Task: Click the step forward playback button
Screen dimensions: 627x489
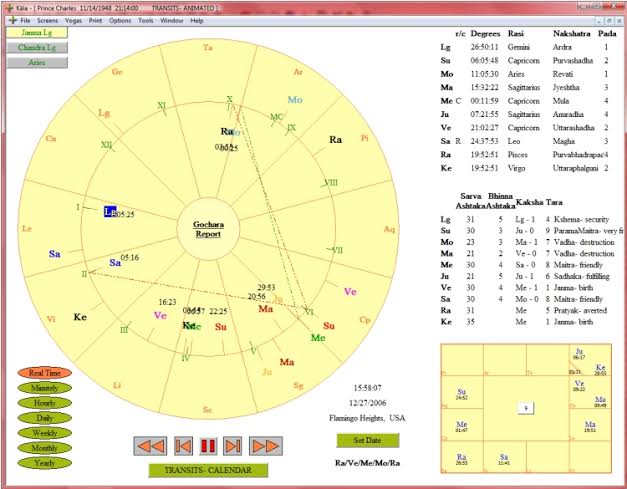Action: tap(233, 446)
